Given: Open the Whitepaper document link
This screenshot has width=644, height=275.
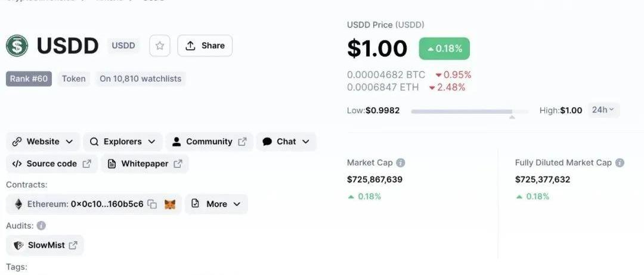Looking at the screenshot, I should 145,164.
